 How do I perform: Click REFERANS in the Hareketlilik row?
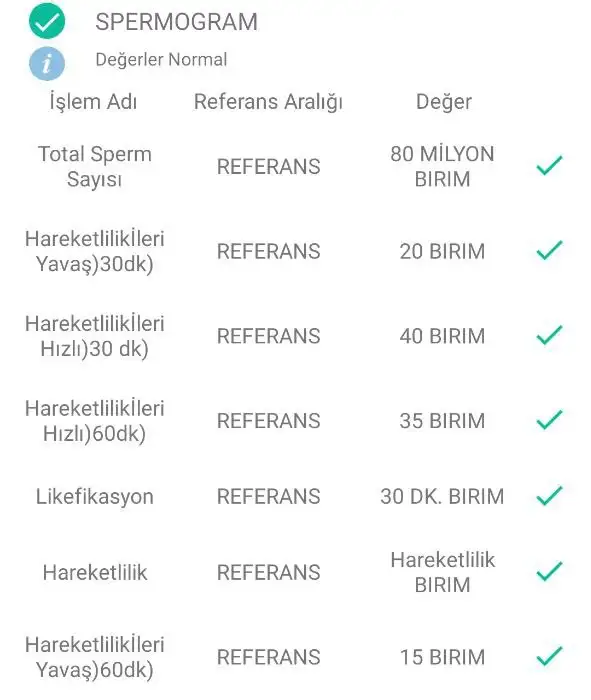point(269,572)
